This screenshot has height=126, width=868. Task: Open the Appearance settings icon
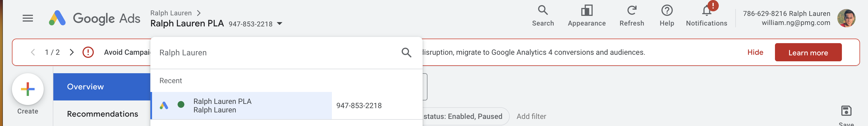pos(586,16)
